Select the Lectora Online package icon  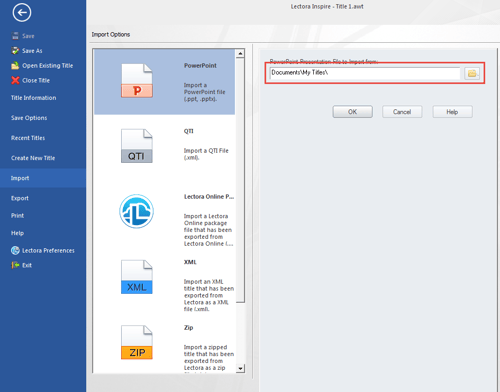point(137,211)
